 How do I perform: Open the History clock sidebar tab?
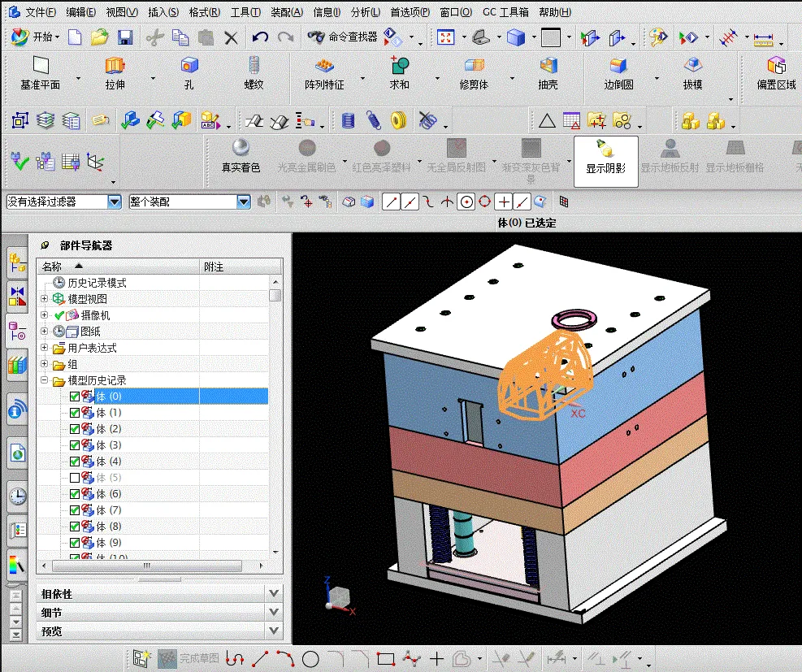17,496
